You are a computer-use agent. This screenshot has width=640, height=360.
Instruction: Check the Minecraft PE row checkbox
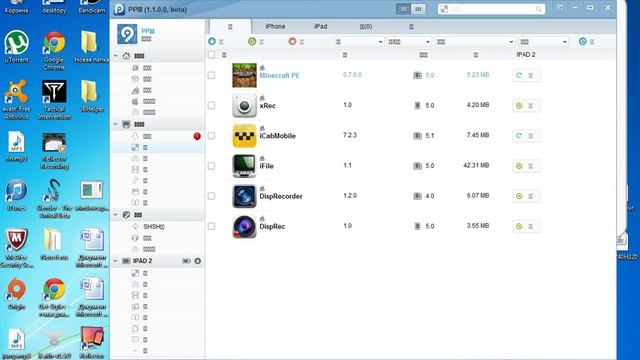[x=211, y=75]
